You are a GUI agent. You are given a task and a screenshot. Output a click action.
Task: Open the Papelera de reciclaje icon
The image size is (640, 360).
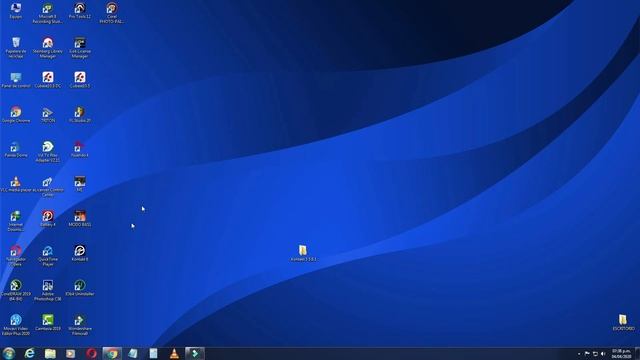16,47
